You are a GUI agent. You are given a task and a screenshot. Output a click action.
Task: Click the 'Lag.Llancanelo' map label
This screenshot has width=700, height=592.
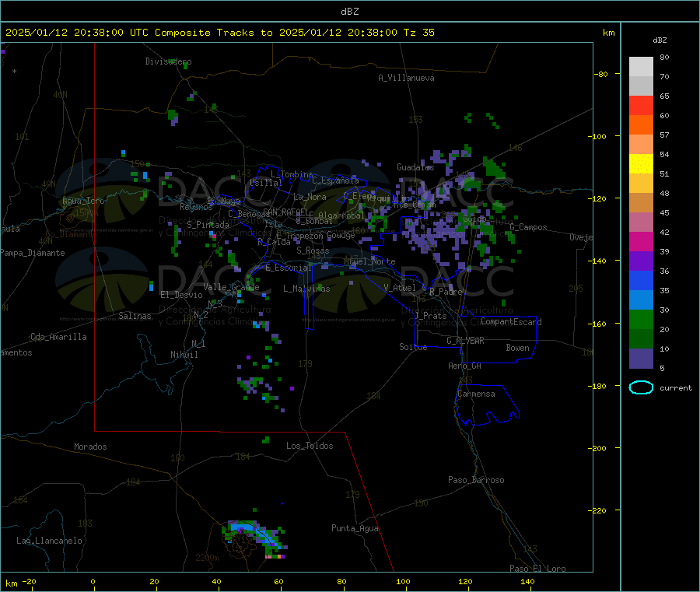coord(49,541)
